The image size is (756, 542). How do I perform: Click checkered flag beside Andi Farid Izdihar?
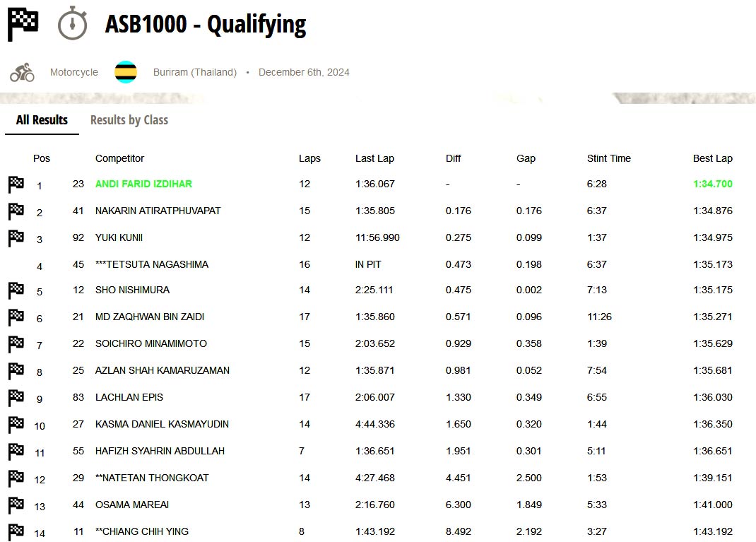click(x=16, y=184)
